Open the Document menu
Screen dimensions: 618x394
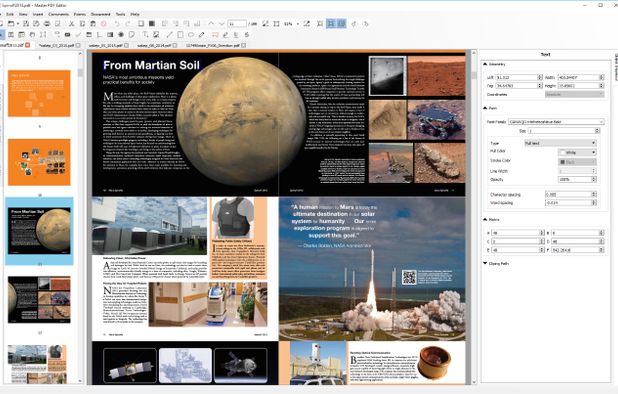pos(101,14)
